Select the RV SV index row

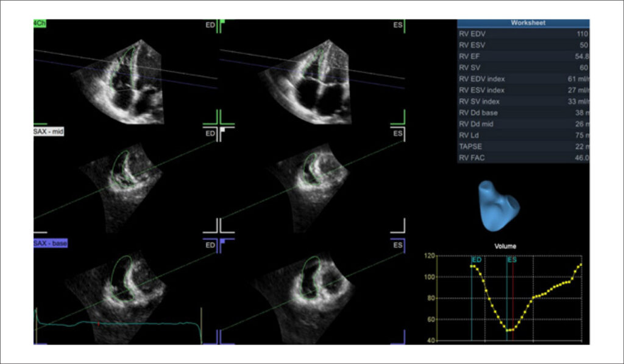[x=523, y=101]
